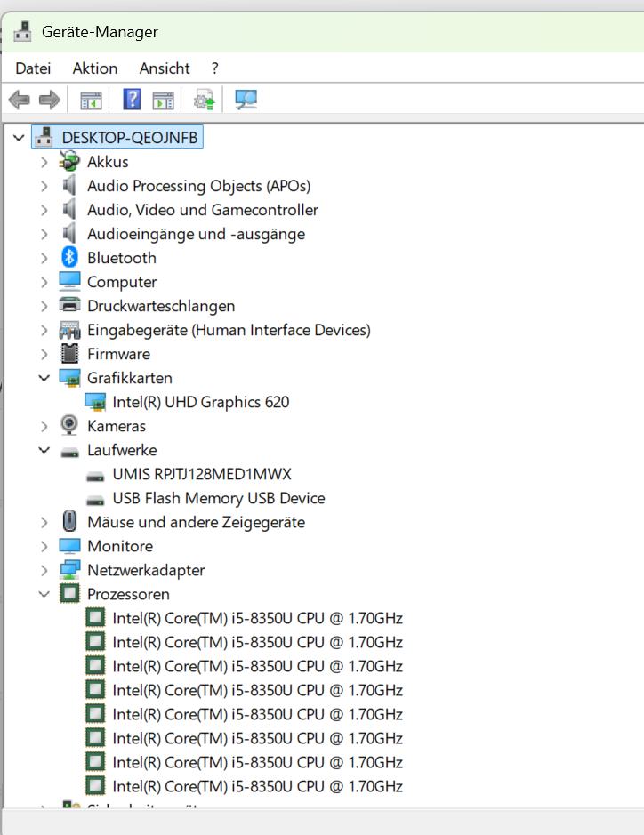Click the Firmware chip icon
The image size is (644, 835).
(69, 354)
